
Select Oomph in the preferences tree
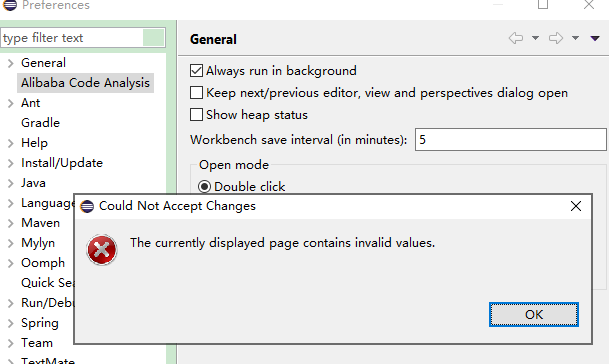[x=43, y=263]
